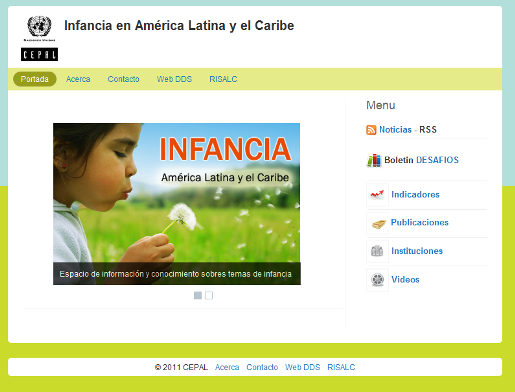The width and height of the screenshot is (515, 392).
Task: Click the Boletin DESAFIOS books icon
Action: [x=374, y=160]
